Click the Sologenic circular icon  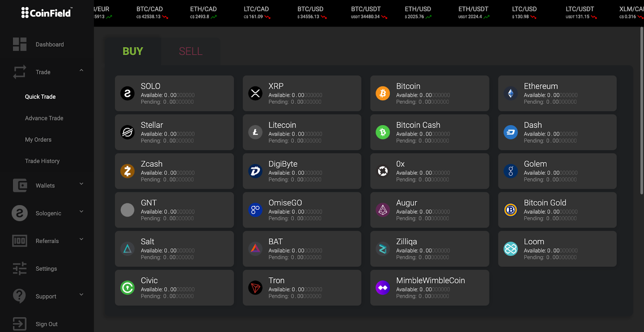pos(20,213)
